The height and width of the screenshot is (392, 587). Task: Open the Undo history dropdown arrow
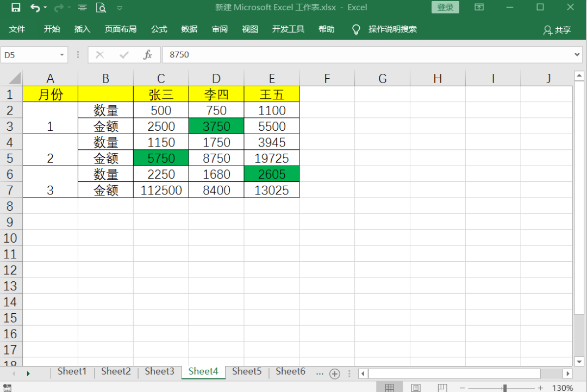[45, 8]
